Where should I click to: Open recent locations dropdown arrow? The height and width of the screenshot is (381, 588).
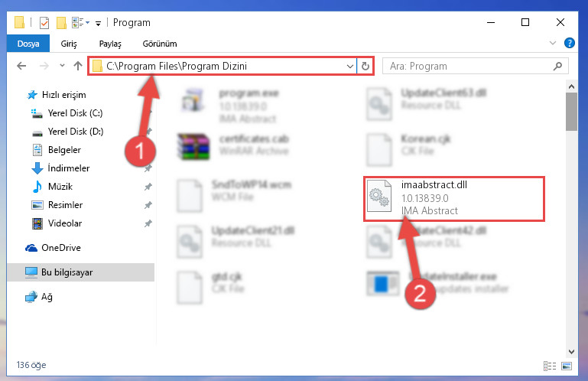[62, 66]
